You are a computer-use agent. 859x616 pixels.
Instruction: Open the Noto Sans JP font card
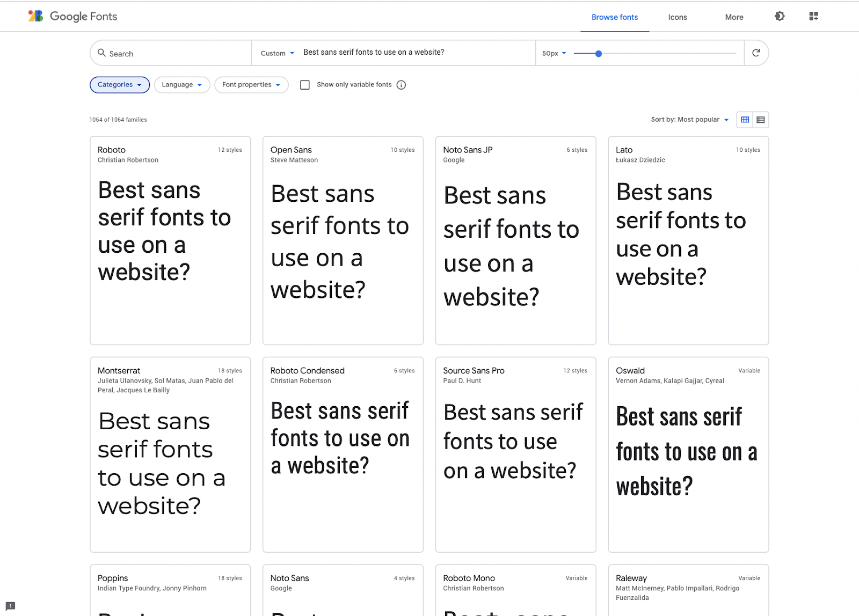(516, 240)
